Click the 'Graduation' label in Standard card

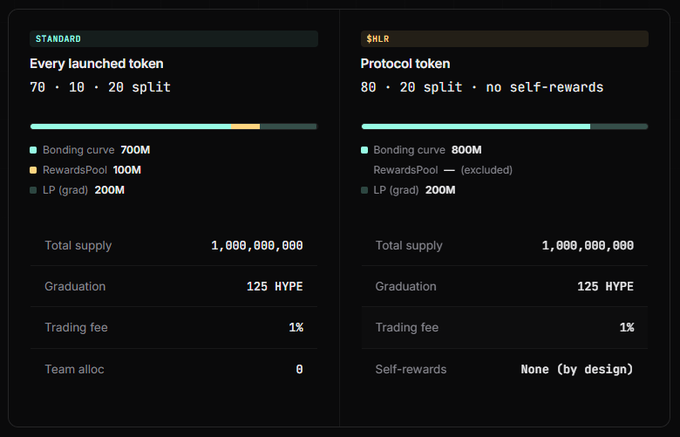(x=75, y=287)
